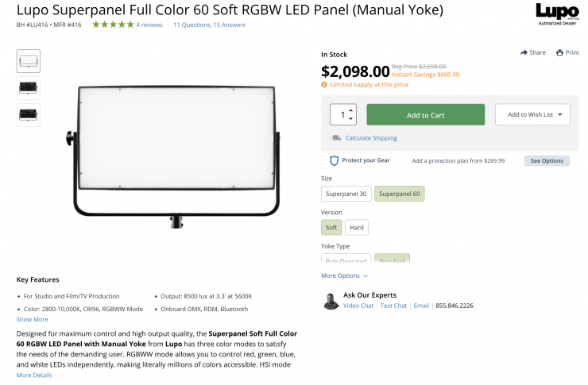The width and height of the screenshot is (588, 385).
Task: Expand Show More key features
Action: click(33, 319)
